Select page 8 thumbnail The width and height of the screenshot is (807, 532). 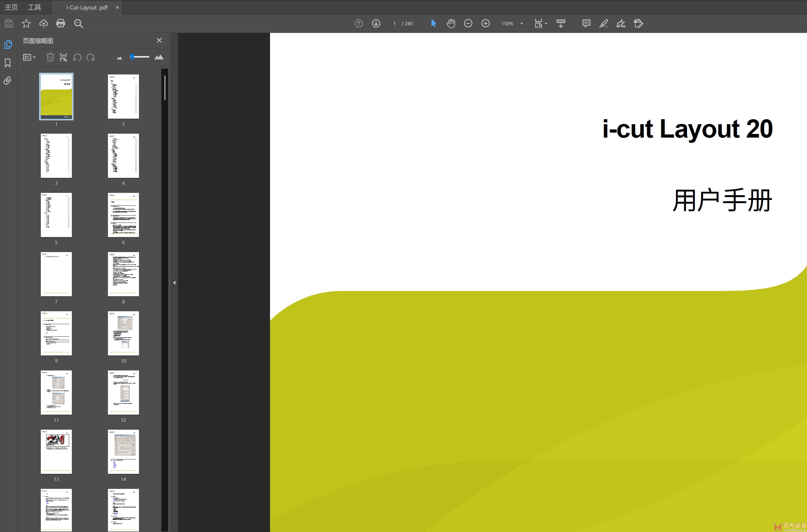coord(123,274)
